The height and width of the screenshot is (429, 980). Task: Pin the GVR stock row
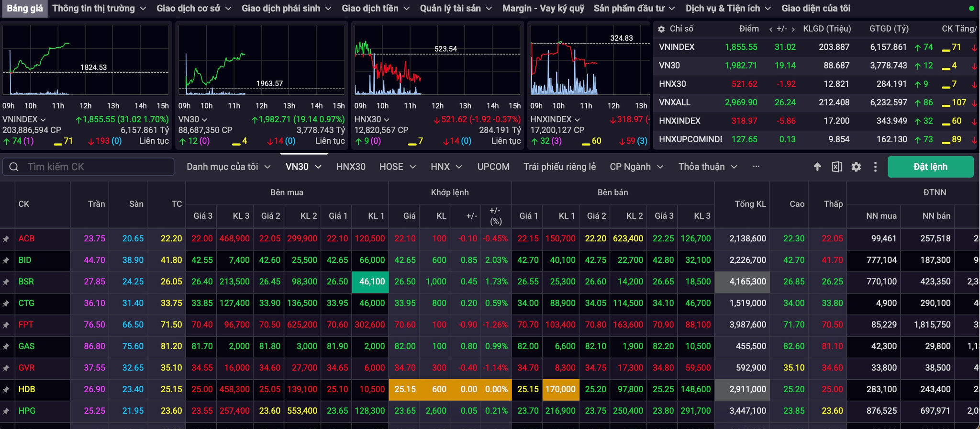coord(6,368)
